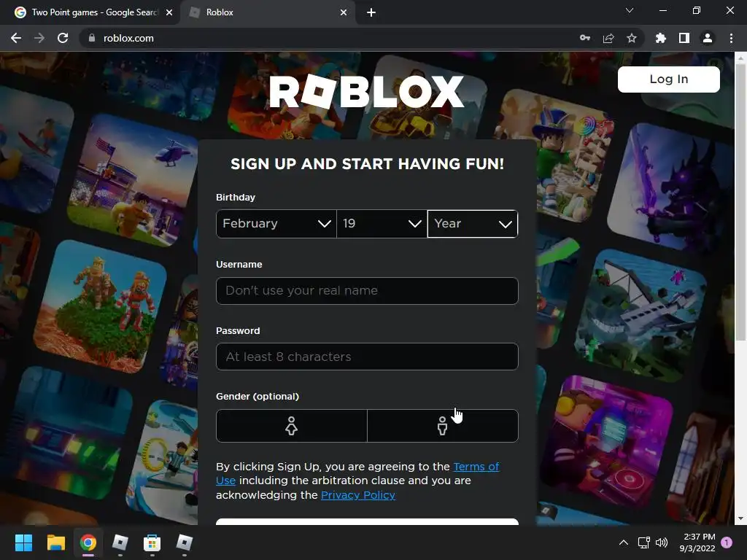Click the scrollbar down arrow
Image resolution: width=747 pixels, height=560 pixels.
[740, 518]
